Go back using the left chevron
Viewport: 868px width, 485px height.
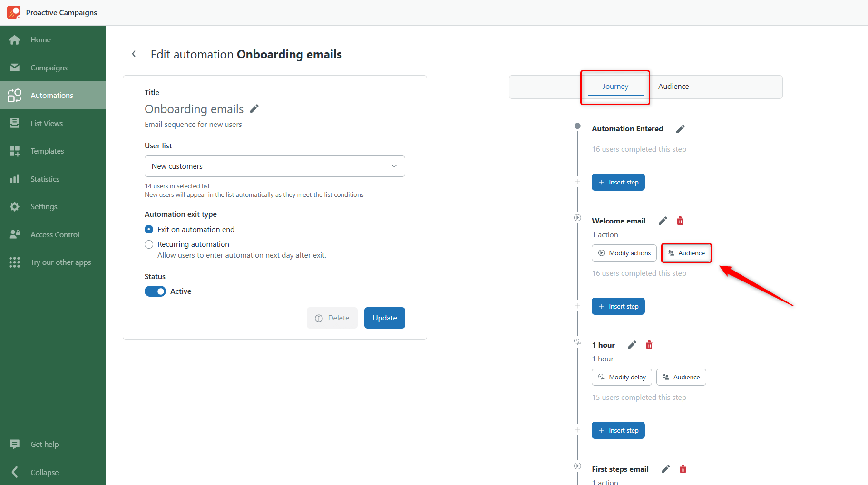(134, 54)
